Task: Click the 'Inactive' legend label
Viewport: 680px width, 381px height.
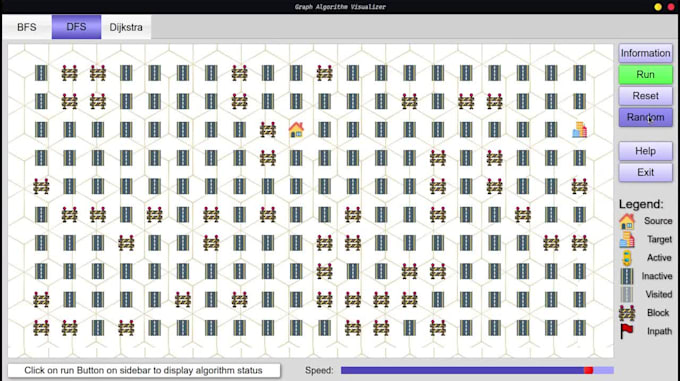Action: tap(657, 276)
